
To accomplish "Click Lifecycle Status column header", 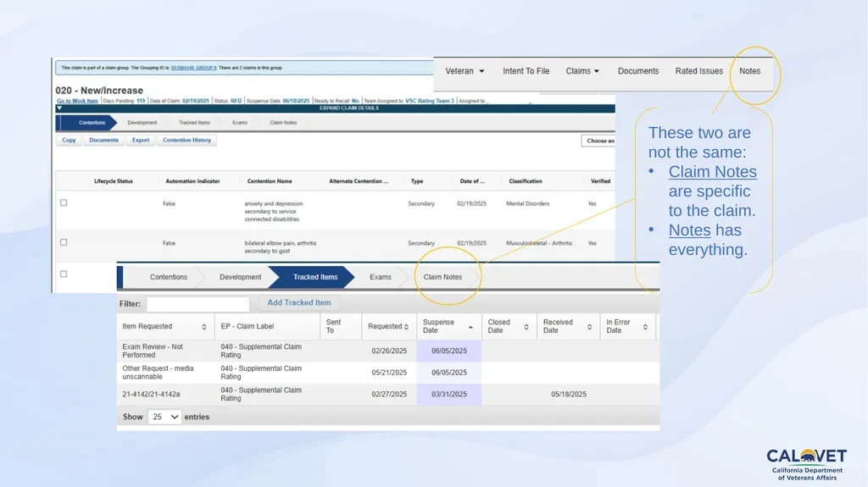I will (x=113, y=181).
